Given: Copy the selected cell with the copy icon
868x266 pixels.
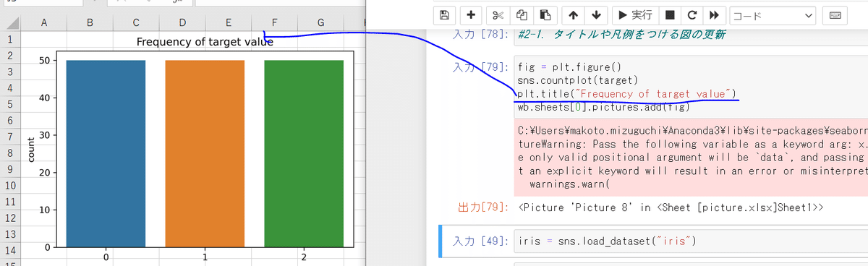Looking at the screenshot, I should point(522,14).
